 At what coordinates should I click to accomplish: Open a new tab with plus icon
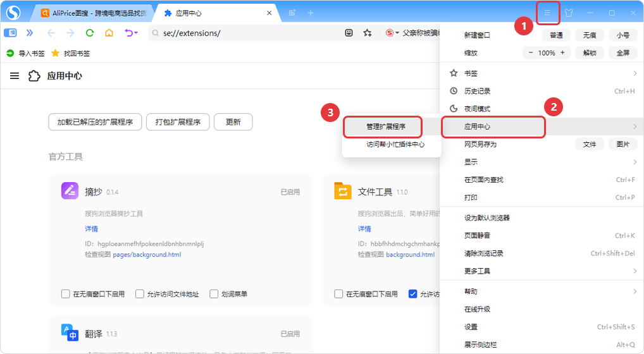(x=311, y=13)
